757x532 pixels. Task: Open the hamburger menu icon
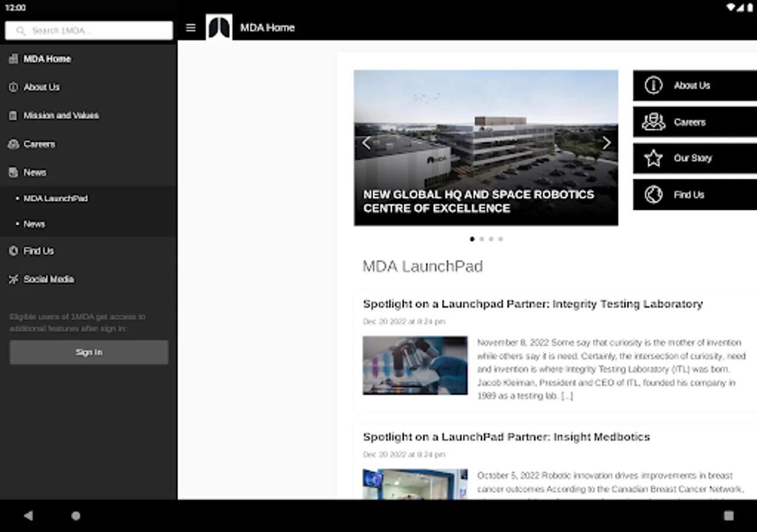pos(190,28)
